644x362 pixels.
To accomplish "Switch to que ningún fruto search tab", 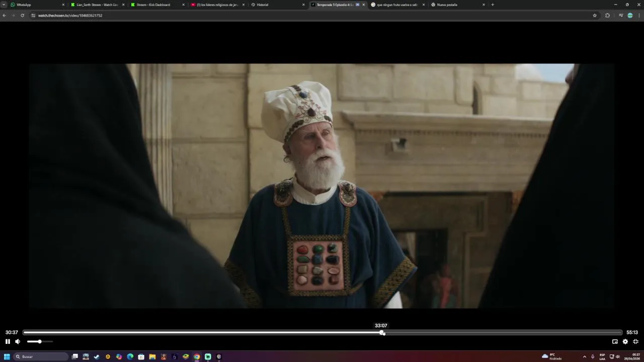I will 397,5.
